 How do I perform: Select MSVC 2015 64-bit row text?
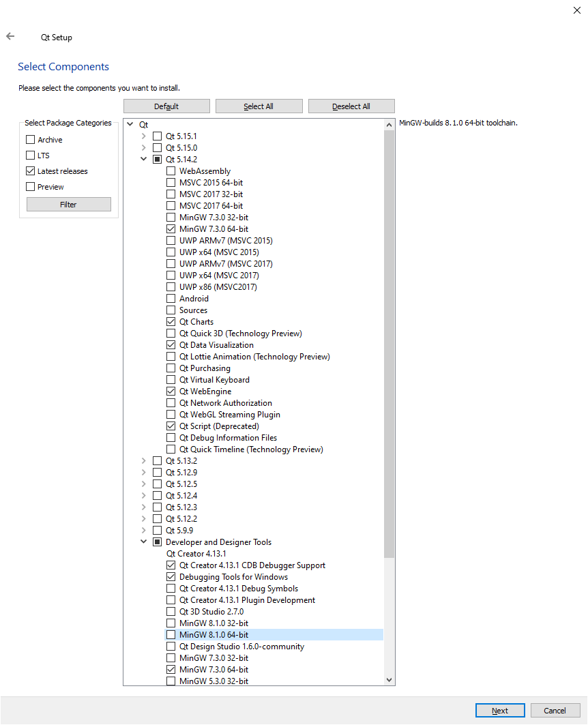click(x=211, y=183)
